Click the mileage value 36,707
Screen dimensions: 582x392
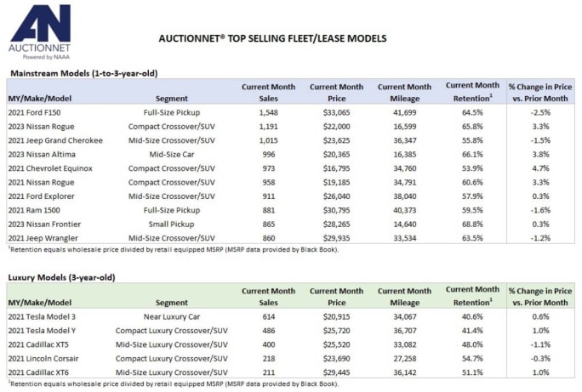click(404, 331)
